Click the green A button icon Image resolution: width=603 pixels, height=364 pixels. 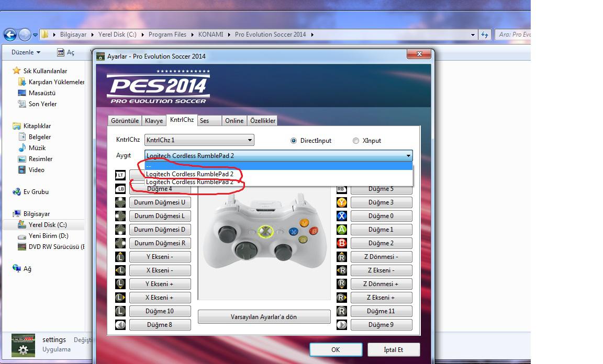click(x=341, y=230)
